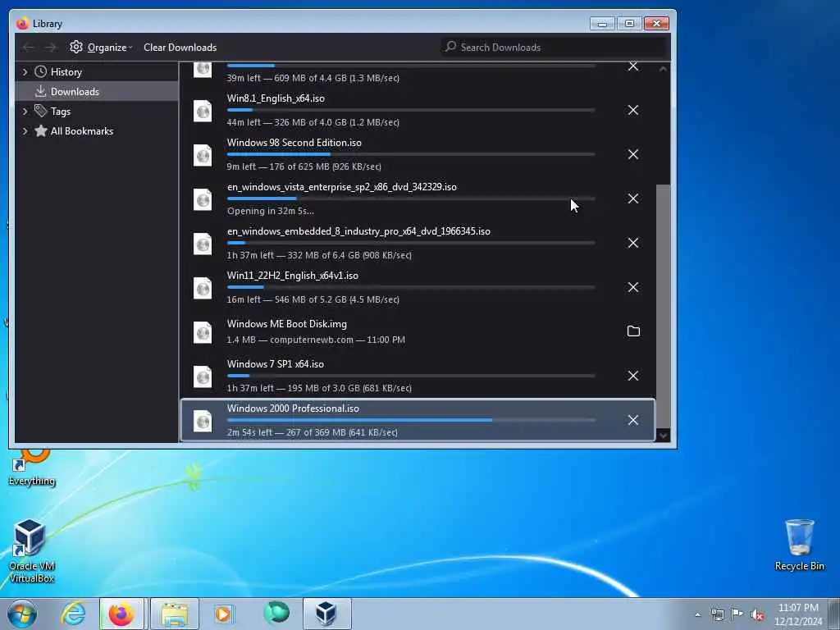Click file icon of Windows 7 SP1 x64.iso

[203, 377]
